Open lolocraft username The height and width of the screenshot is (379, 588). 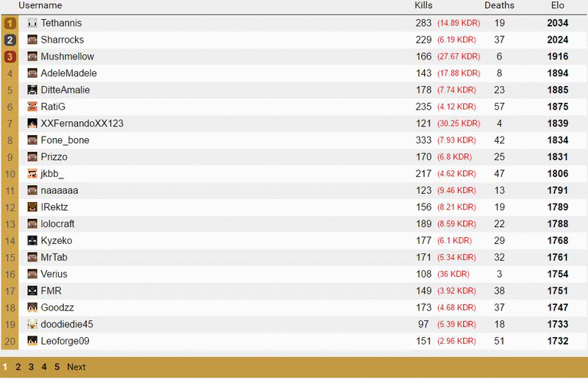click(x=57, y=224)
